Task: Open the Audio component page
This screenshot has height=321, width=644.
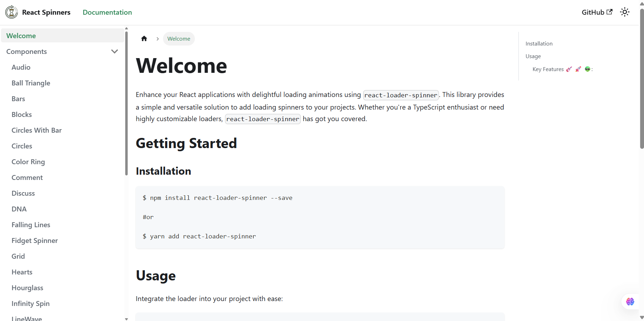Action: click(x=21, y=67)
